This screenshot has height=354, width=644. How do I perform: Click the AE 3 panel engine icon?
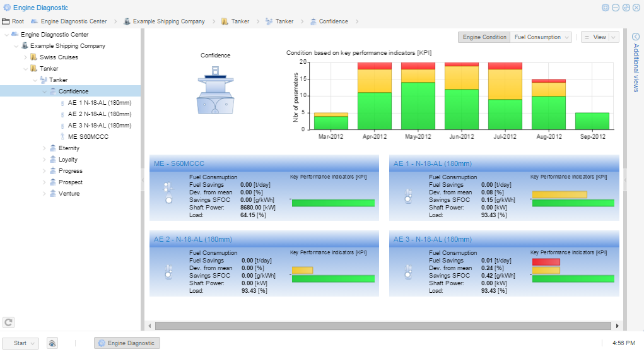(x=408, y=271)
